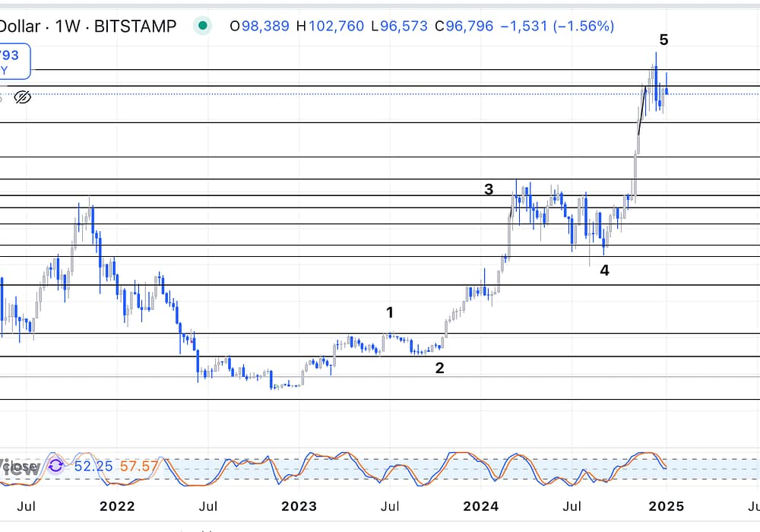Select the wave label 2
This screenshot has width=760, height=532.
(439, 369)
